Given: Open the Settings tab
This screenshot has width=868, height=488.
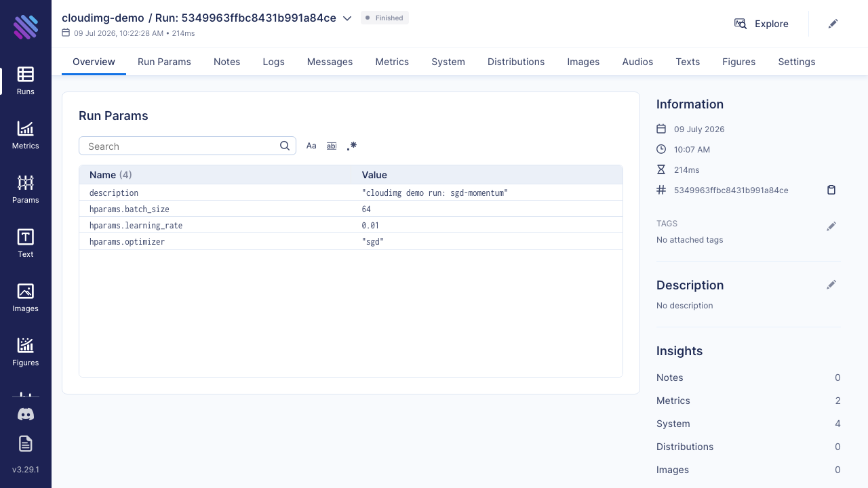Looking at the screenshot, I should [x=797, y=62].
